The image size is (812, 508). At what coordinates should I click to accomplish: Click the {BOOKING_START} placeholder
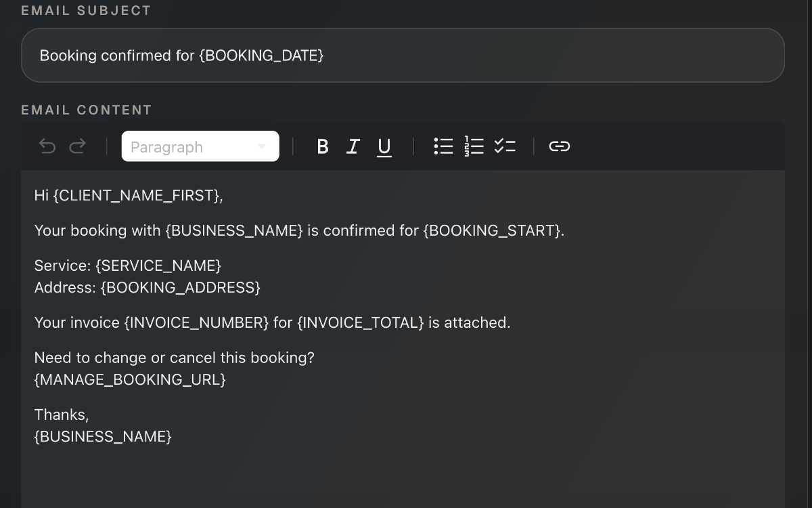pos(492,231)
